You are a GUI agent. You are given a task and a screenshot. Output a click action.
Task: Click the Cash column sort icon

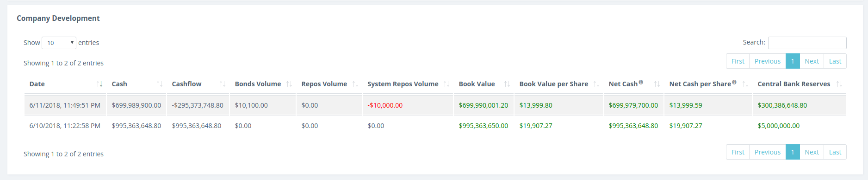160,84
